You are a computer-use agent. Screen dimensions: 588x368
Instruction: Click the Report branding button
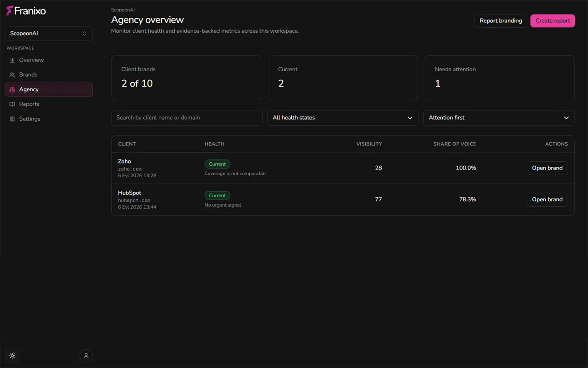[501, 20]
